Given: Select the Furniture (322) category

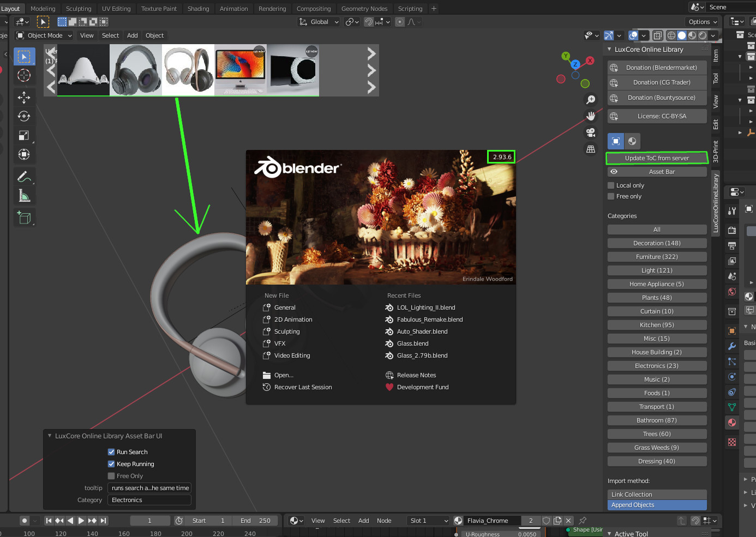Looking at the screenshot, I should (x=657, y=257).
